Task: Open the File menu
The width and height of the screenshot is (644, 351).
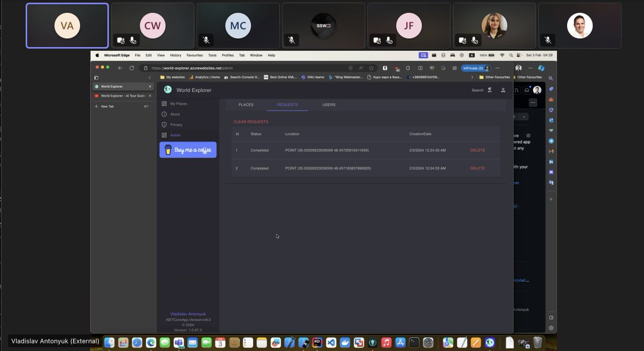Action: click(x=138, y=55)
